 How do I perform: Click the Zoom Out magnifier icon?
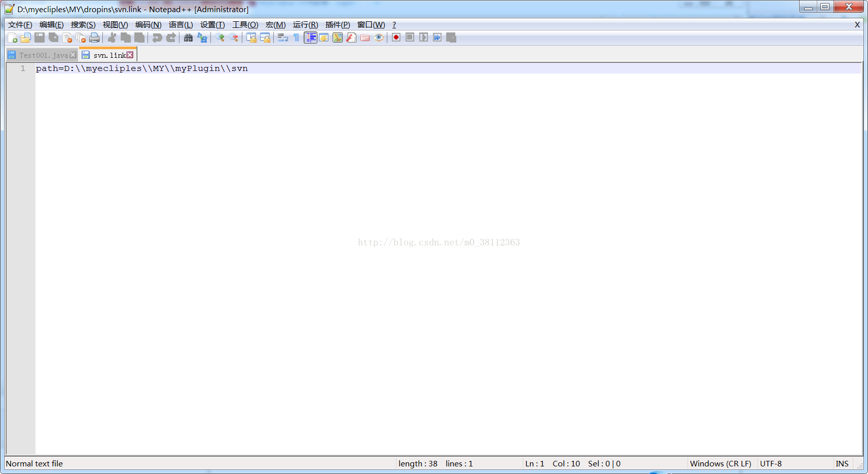[x=234, y=38]
